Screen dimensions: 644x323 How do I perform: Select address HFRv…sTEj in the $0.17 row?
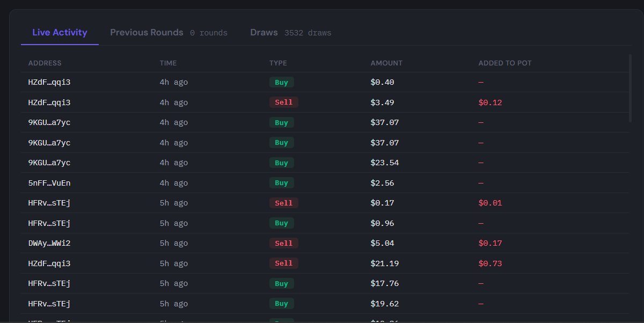(x=49, y=203)
